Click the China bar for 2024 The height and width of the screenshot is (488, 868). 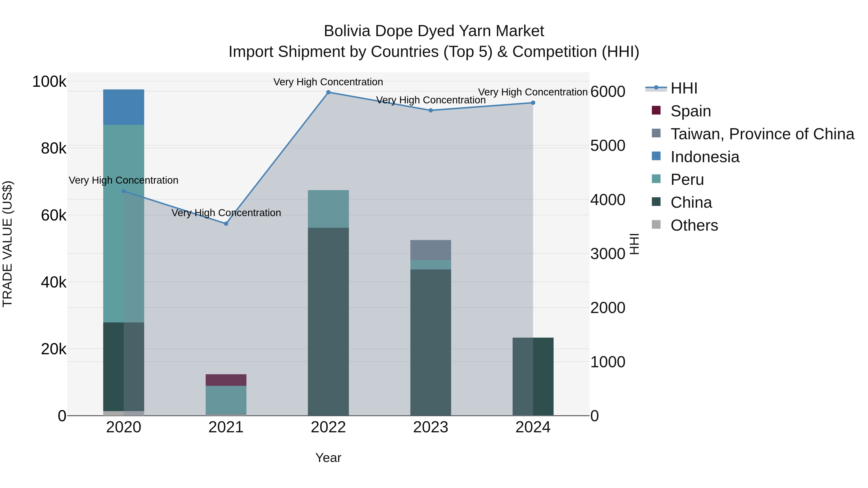pyautogui.click(x=533, y=376)
